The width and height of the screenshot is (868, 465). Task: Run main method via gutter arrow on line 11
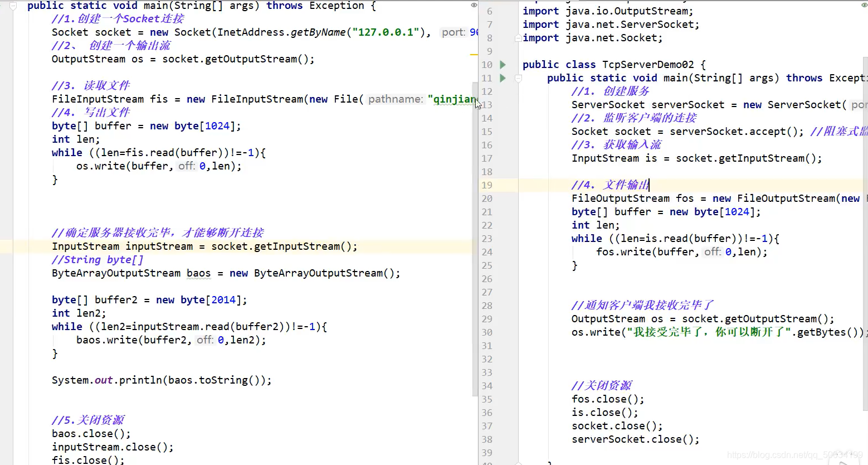tap(503, 78)
